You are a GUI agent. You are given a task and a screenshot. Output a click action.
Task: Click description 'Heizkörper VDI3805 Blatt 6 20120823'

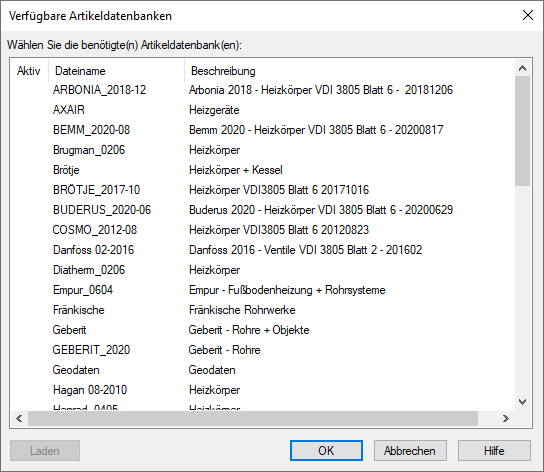(279, 230)
